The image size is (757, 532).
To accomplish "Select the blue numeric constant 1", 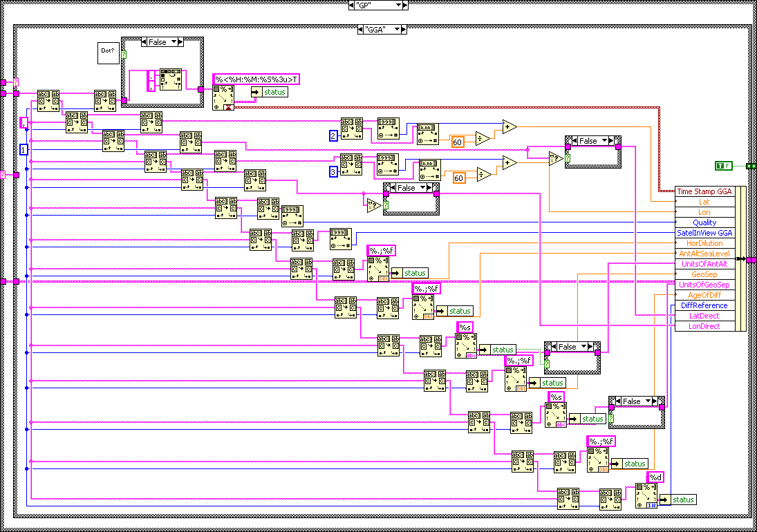I will tap(24, 150).
